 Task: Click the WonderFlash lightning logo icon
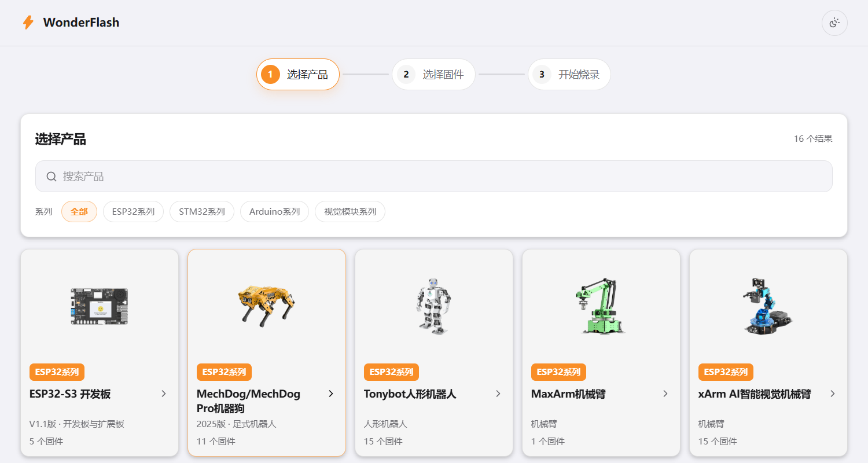(x=28, y=23)
